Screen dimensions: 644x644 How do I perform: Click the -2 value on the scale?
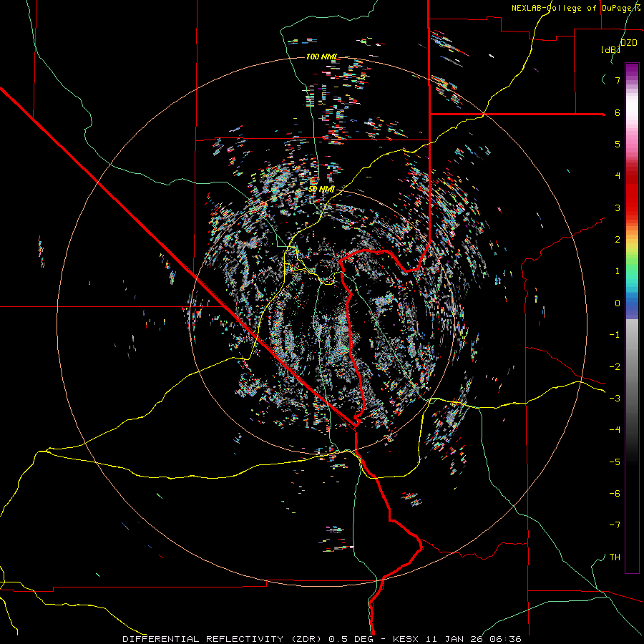[615, 367]
